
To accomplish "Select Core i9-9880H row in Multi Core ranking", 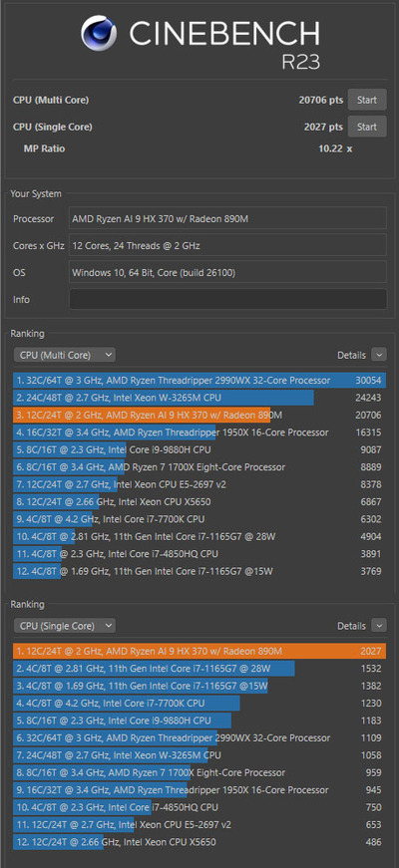I will tap(199, 449).
